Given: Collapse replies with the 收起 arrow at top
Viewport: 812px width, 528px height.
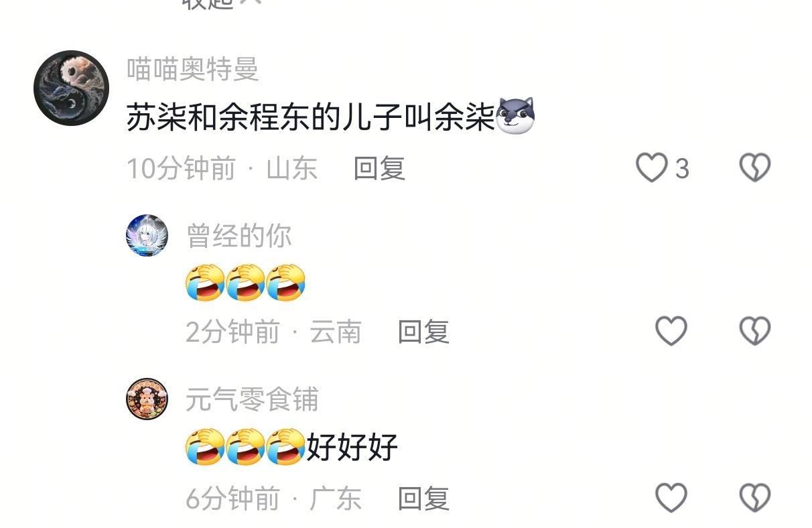Looking at the screenshot, I should (221, 3).
